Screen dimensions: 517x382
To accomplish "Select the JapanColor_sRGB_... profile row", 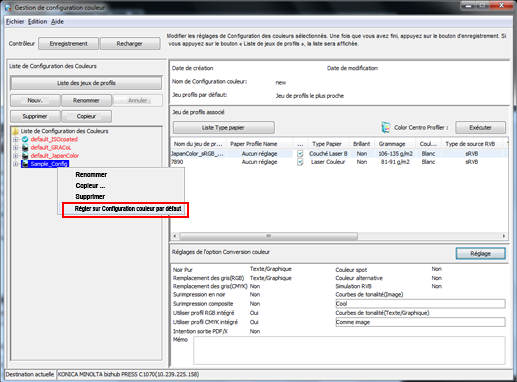I will tap(339, 154).
